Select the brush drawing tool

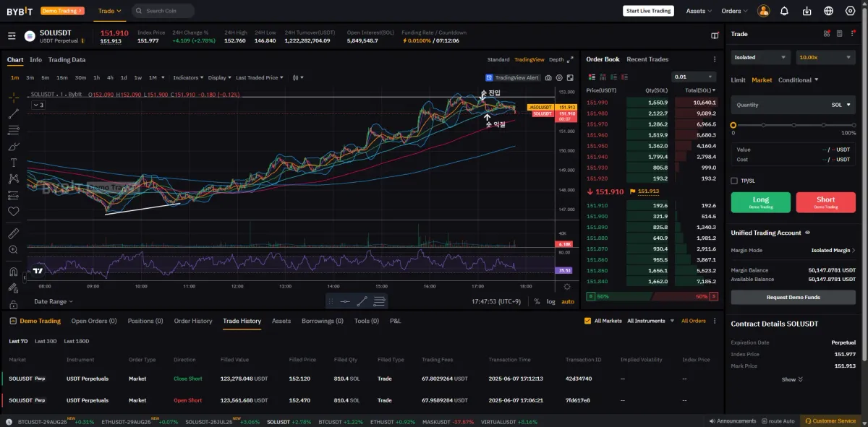(14, 146)
